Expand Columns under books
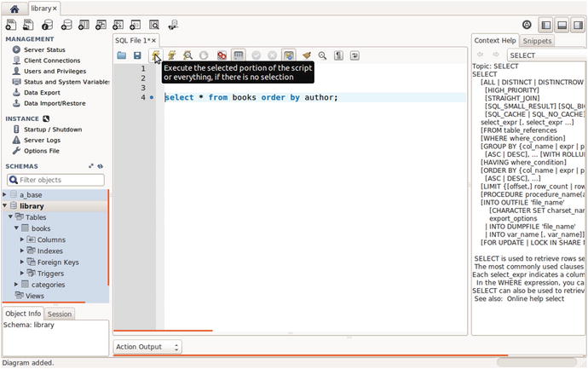The height and width of the screenshot is (369, 588). tap(22, 239)
